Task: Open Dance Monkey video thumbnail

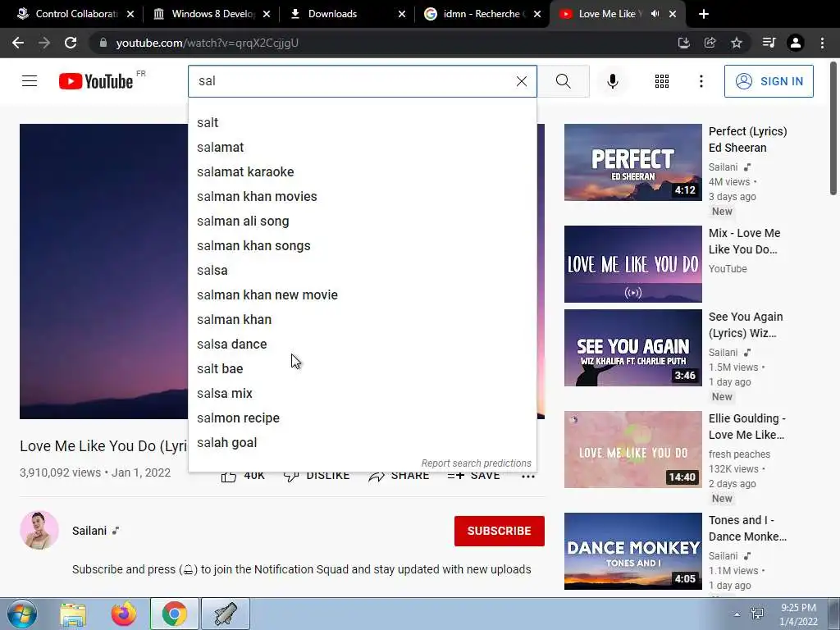Action: tap(632, 551)
